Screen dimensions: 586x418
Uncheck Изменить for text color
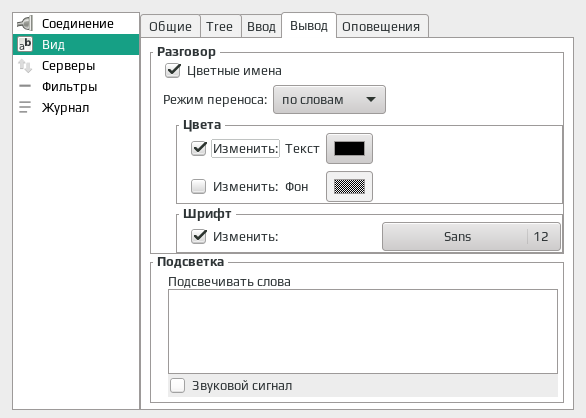[x=198, y=148]
